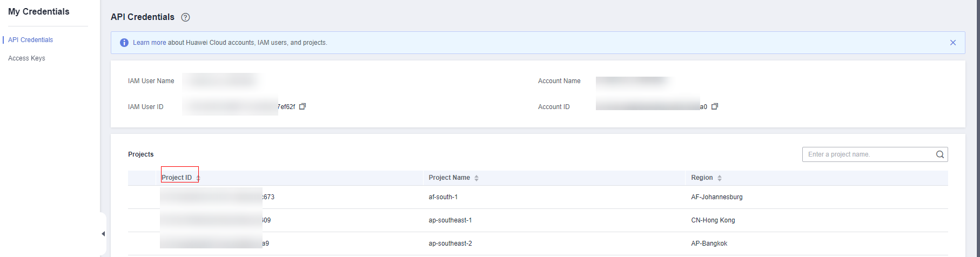Click the search magnifier icon
980x257 pixels.
[x=940, y=154]
